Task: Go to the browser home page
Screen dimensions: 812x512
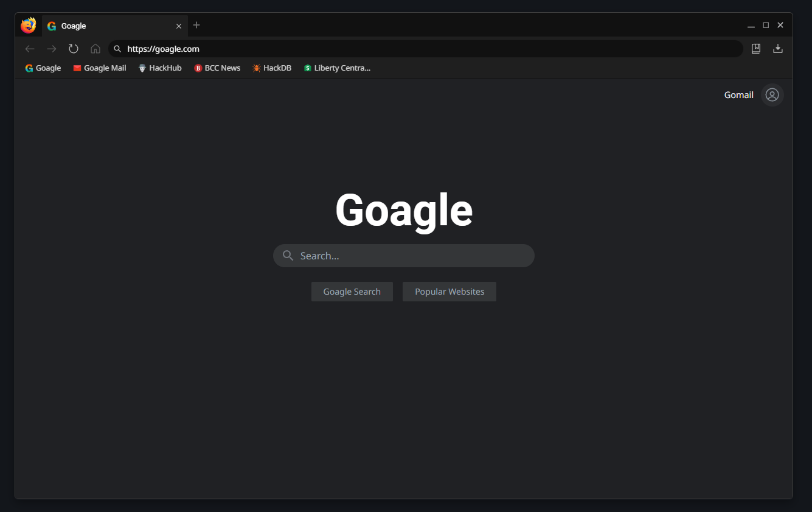Action: (95, 49)
